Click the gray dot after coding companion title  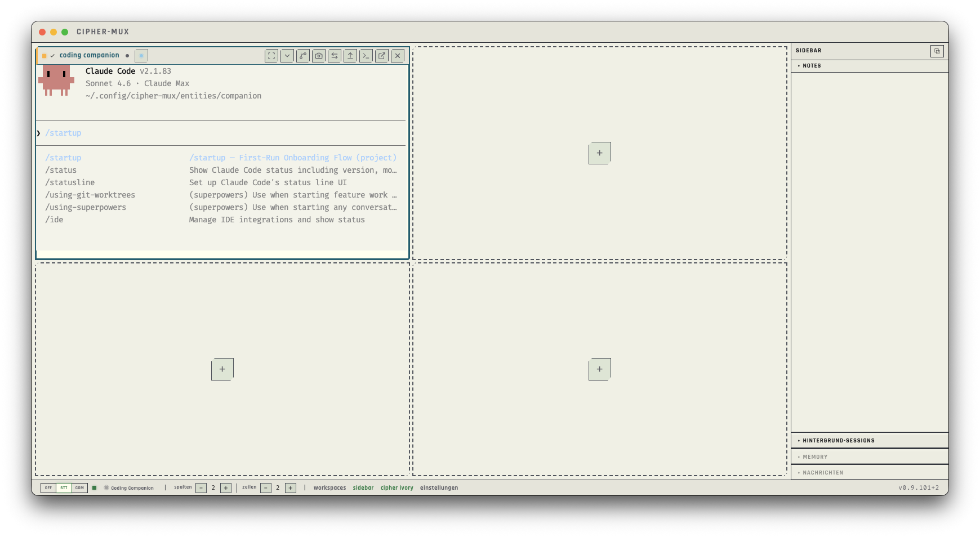127,56
